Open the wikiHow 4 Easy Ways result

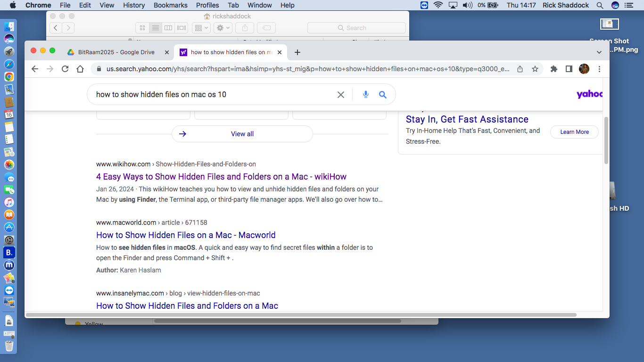221,177
